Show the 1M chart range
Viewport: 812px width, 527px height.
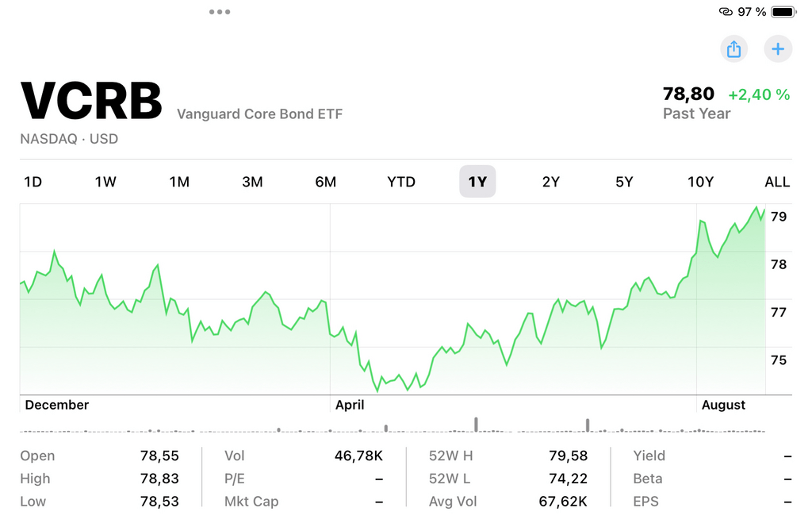tap(179, 182)
